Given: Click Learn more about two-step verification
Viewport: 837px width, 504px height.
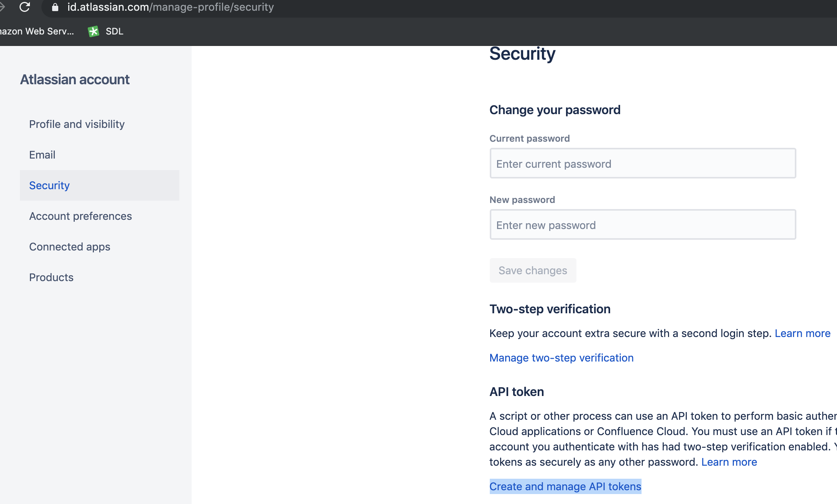Looking at the screenshot, I should pyautogui.click(x=803, y=333).
